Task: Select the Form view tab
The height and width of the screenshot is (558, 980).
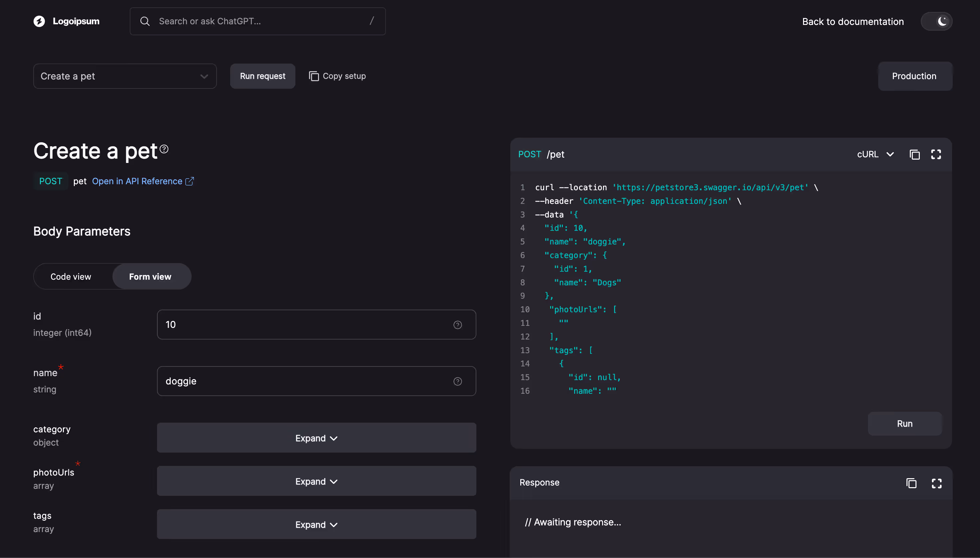Action: click(150, 276)
